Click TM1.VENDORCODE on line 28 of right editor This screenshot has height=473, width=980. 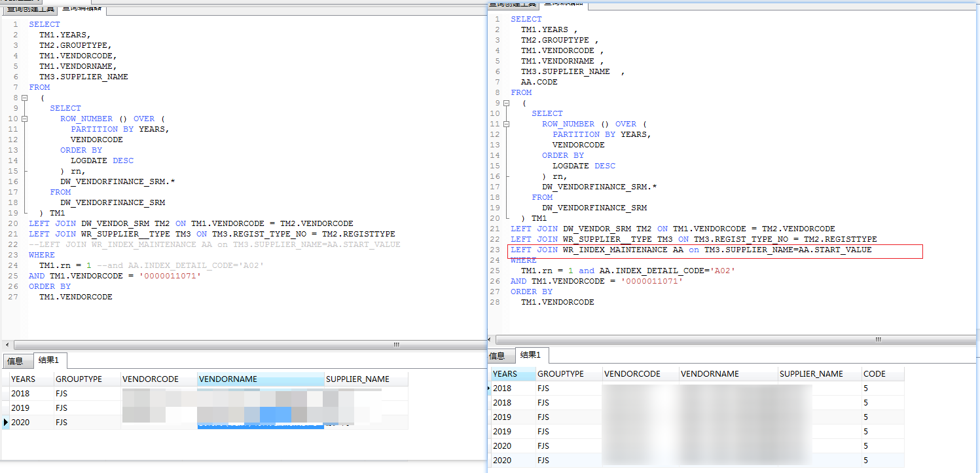click(558, 302)
